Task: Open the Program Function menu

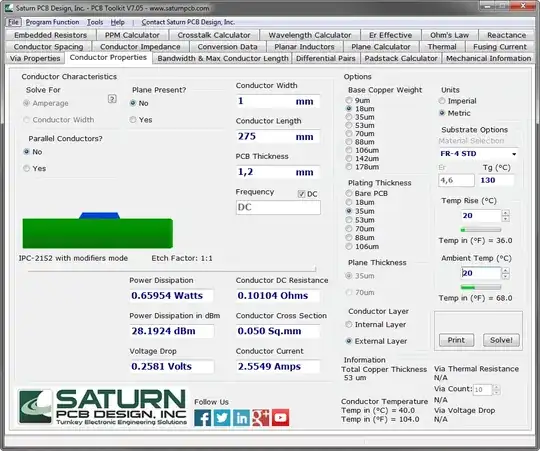Action: 52,22
